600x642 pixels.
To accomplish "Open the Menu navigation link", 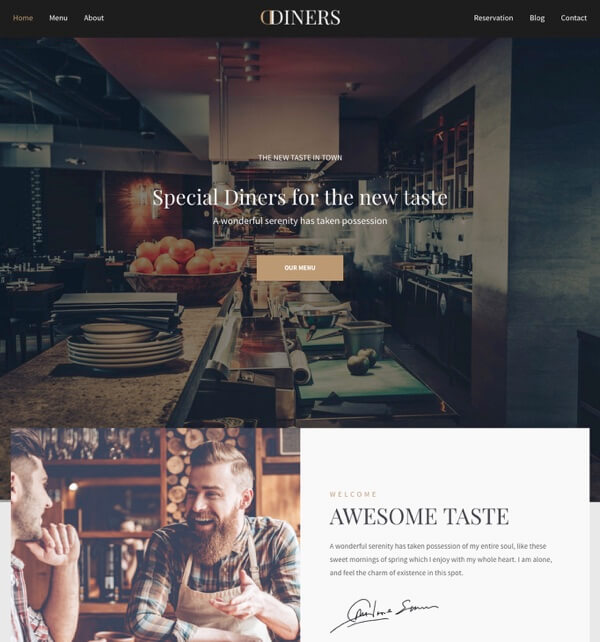I will pos(58,18).
